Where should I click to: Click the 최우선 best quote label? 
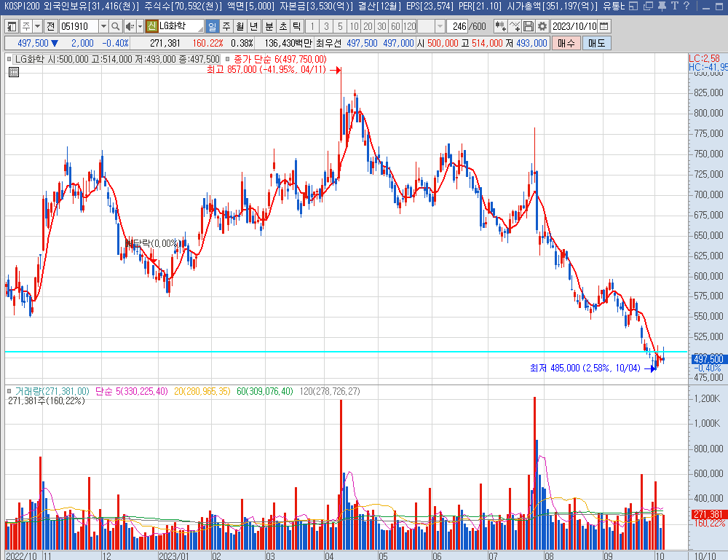click(328, 43)
